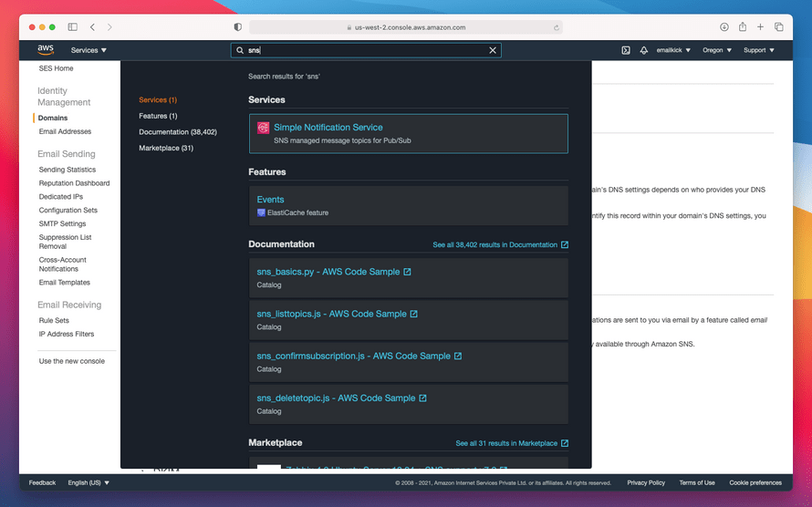Open Dedicated IPs page
Image resolution: width=812 pixels, height=507 pixels.
(x=60, y=197)
